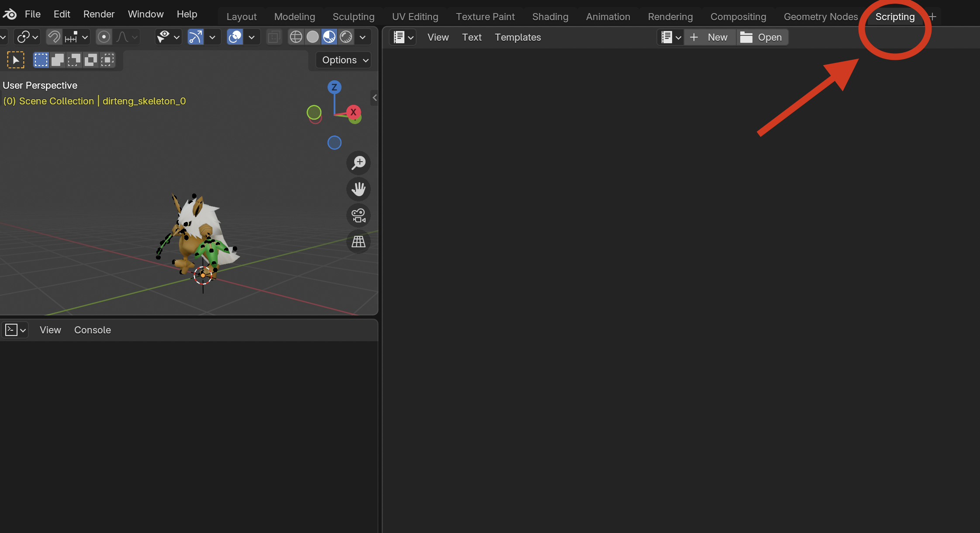The image size is (980, 533).
Task: Click the green Y axis gizmo circle
Action: point(314,112)
